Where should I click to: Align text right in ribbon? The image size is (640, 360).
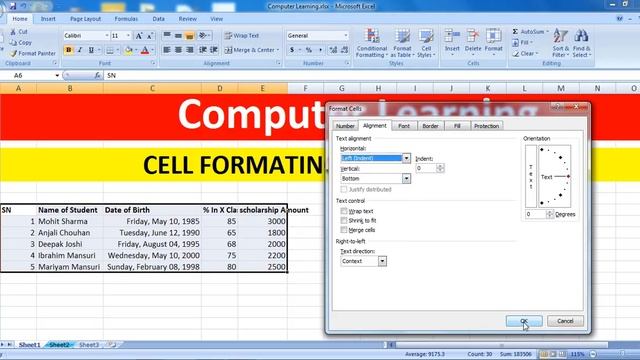[x=190, y=50]
